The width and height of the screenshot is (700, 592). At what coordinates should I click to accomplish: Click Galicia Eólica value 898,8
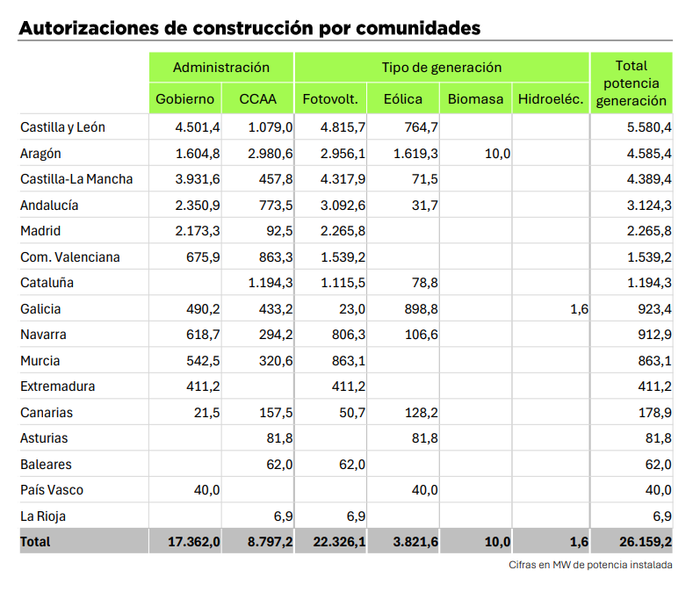click(x=421, y=309)
